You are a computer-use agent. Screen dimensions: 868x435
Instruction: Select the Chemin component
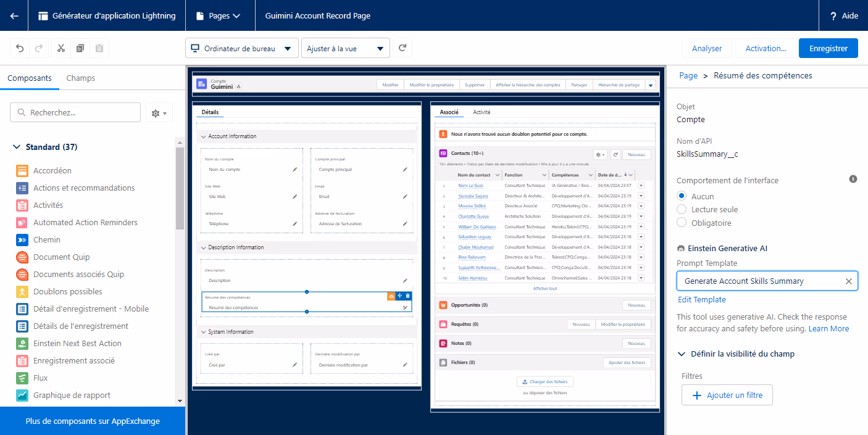click(46, 239)
